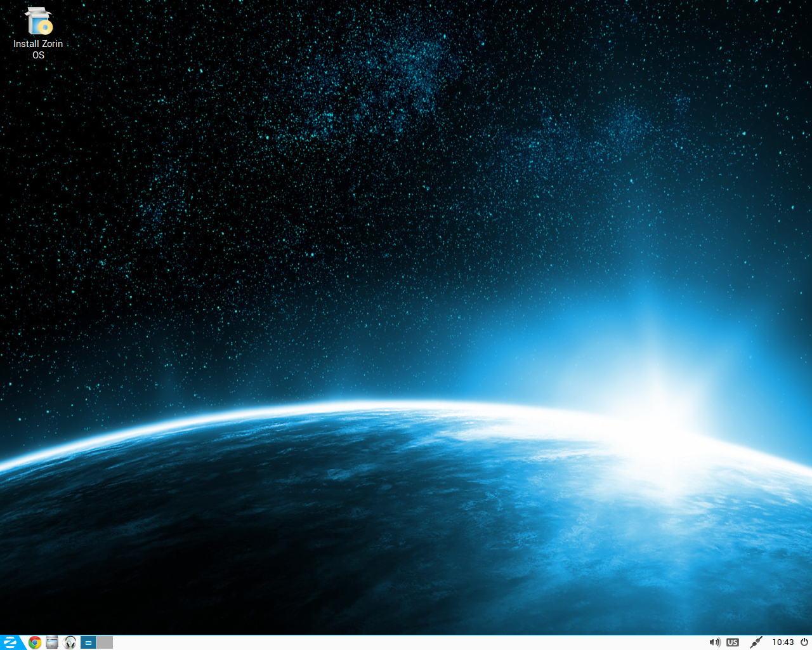The width and height of the screenshot is (812, 650).
Task: Open the power shutdown menu icon
Action: tap(804, 642)
